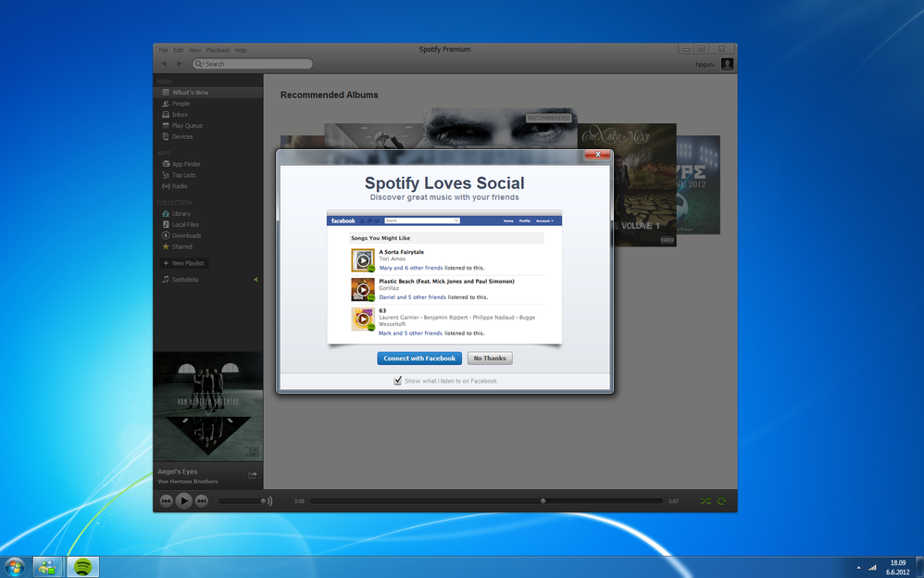Open the View menu in Spotify
This screenshot has height=578, width=924.
click(x=194, y=50)
